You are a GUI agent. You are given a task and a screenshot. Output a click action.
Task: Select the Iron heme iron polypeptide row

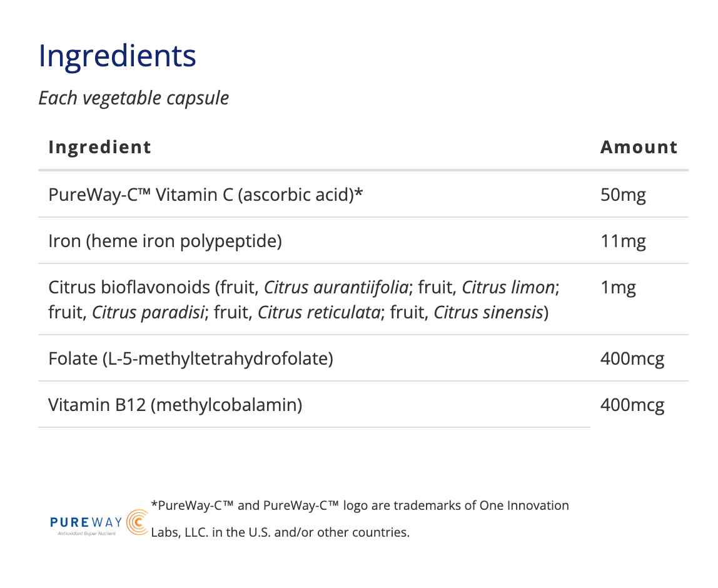coord(363,241)
